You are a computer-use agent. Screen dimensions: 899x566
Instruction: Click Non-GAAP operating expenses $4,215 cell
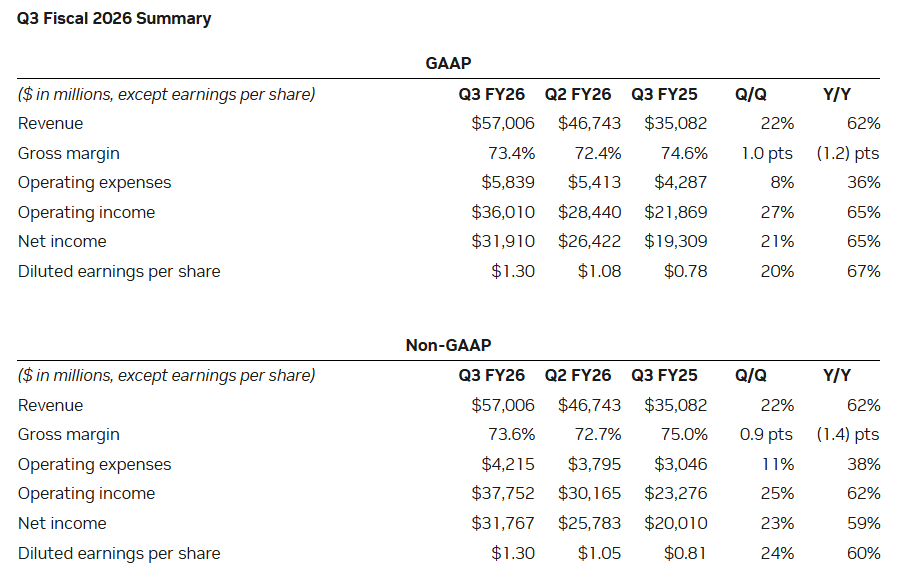(508, 464)
